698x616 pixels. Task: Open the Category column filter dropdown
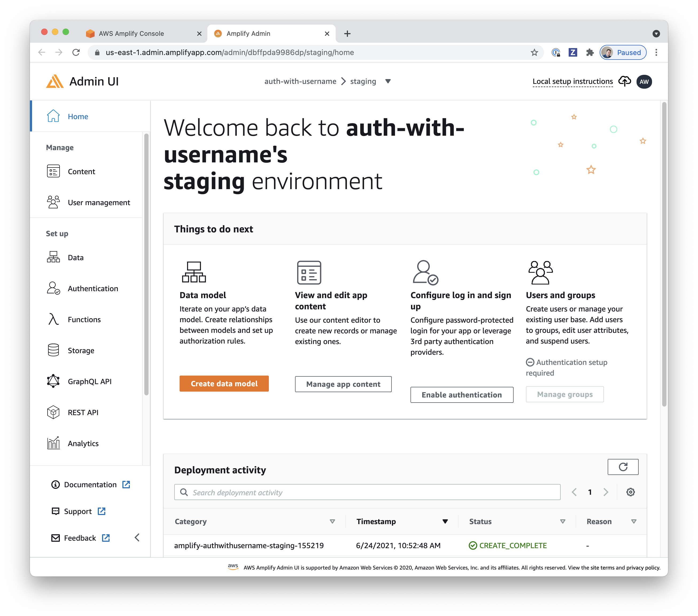click(x=332, y=521)
